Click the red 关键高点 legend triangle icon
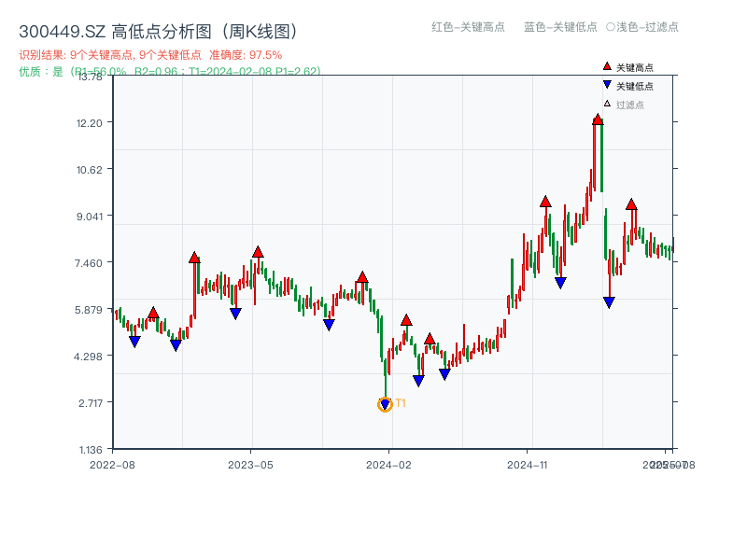Screen dimensions: 747x560 [607, 67]
